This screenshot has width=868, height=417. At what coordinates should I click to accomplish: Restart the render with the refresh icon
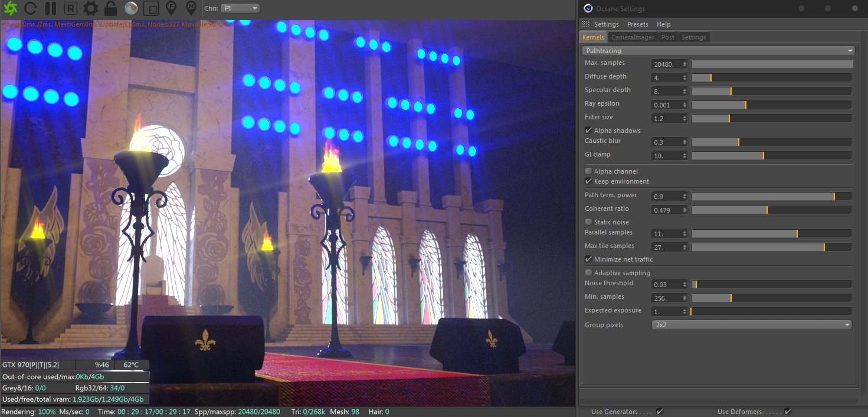click(x=31, y=8)
